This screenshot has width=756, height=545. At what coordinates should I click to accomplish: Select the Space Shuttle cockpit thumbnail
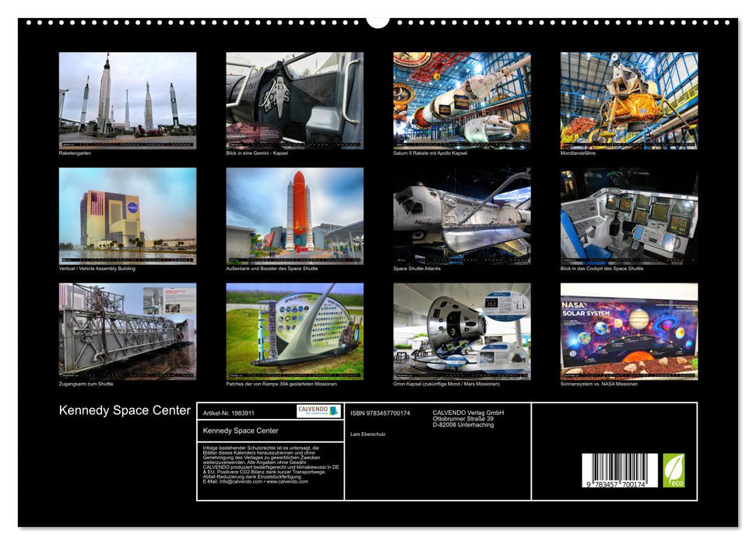pyautogui.click(x=630, y=216)
